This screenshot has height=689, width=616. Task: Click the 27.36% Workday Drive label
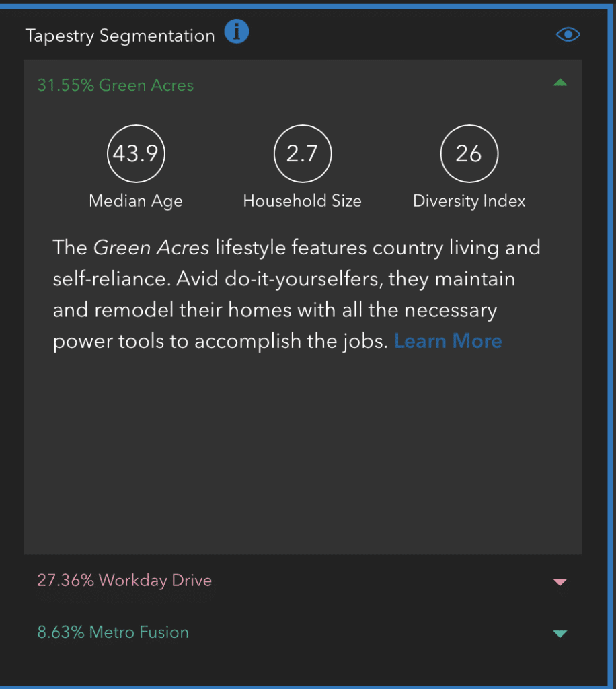point(124,581)
